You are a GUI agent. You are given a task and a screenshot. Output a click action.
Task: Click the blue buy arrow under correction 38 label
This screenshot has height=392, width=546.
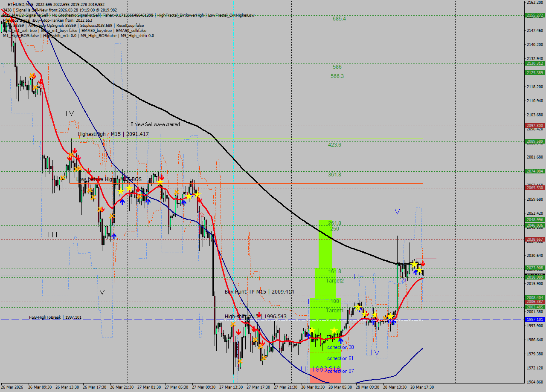(x=340, y=340)
